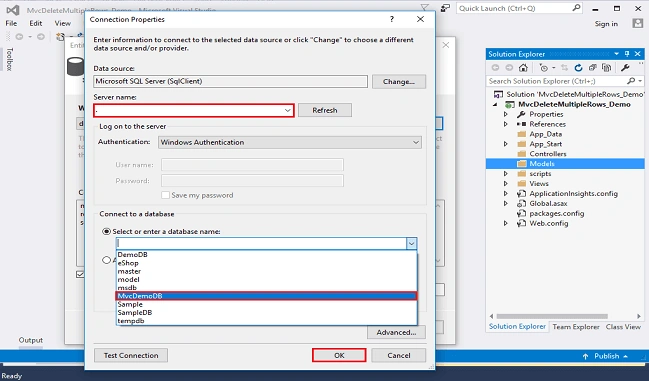Open Authentication dropdown
Screen dimensions: 649x381
pyautogui.click(x=290, y=142)
